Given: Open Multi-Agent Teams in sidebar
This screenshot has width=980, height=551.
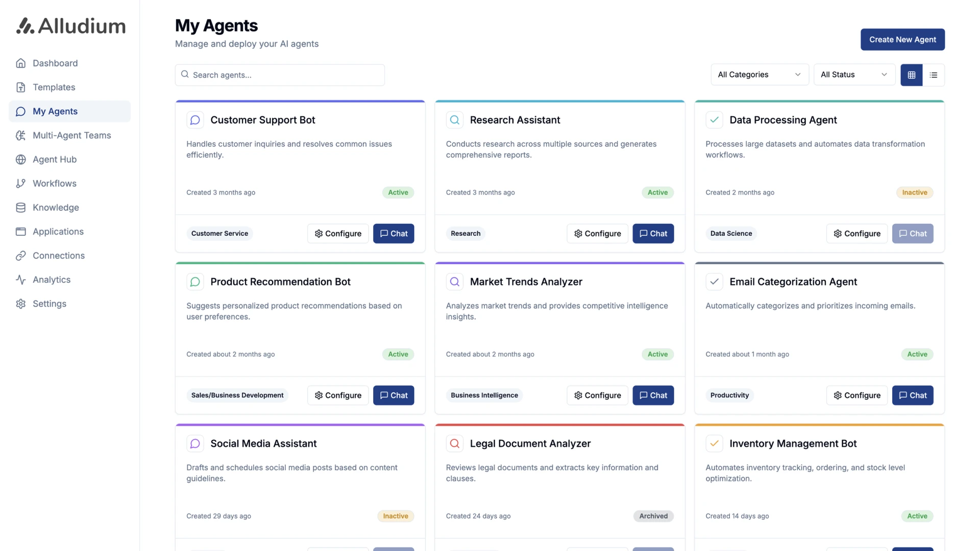Looking at the screenshot, I should click(x=71, y=135).
